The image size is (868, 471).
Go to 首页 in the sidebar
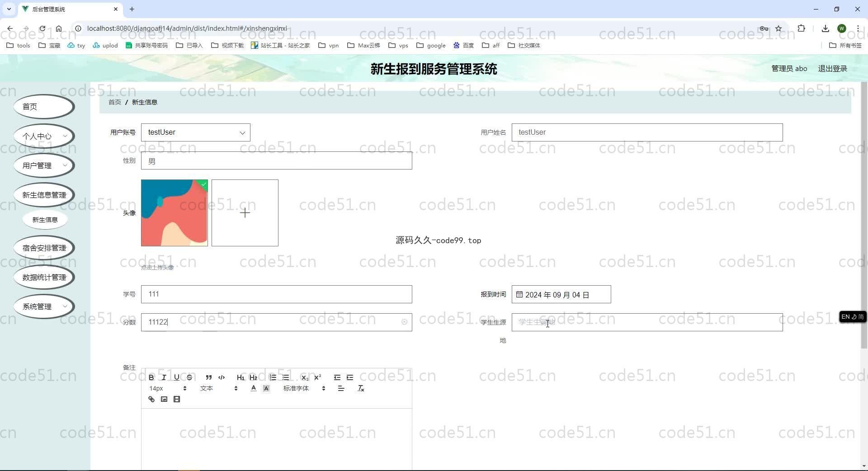(44, 107)
